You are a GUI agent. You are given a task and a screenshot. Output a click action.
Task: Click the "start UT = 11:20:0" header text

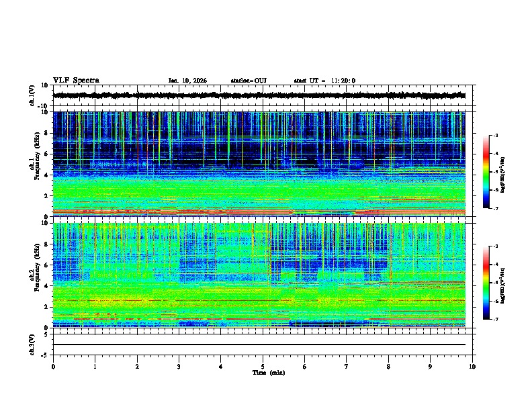coord(324,81)
